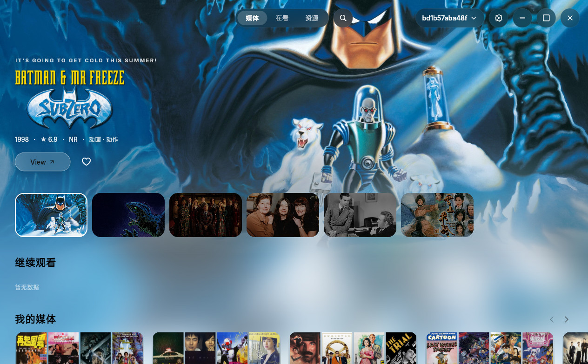
Task: Open the settings gear icon
Action: point(498,18)
